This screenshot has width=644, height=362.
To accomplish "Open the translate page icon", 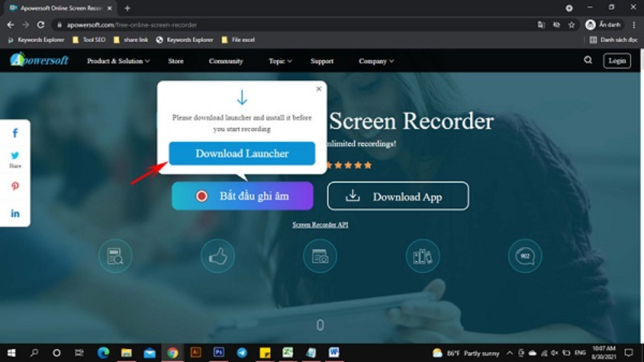I will 542,25.
